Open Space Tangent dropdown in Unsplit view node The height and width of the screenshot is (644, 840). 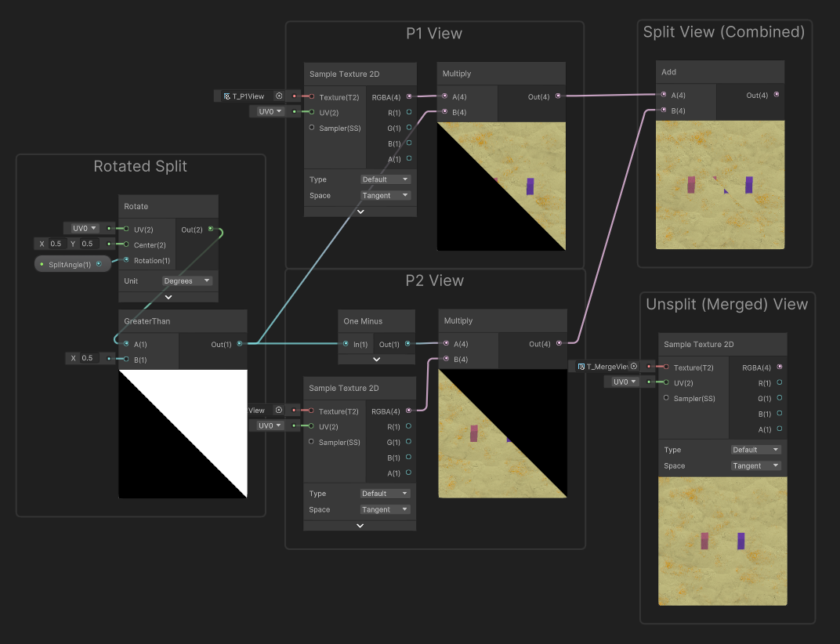pos(755,465)
